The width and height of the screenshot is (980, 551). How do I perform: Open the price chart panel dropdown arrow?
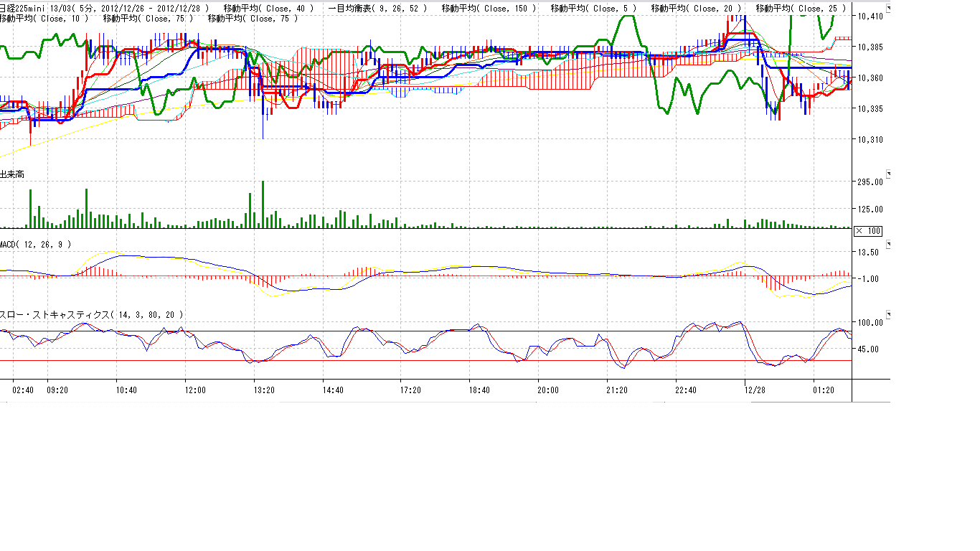[890, 9]
